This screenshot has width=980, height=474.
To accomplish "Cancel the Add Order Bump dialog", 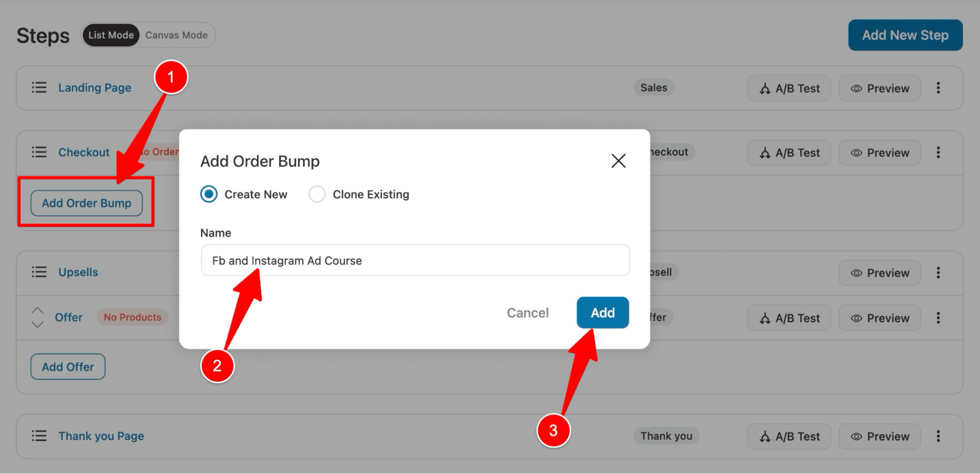I will point(527,313).
